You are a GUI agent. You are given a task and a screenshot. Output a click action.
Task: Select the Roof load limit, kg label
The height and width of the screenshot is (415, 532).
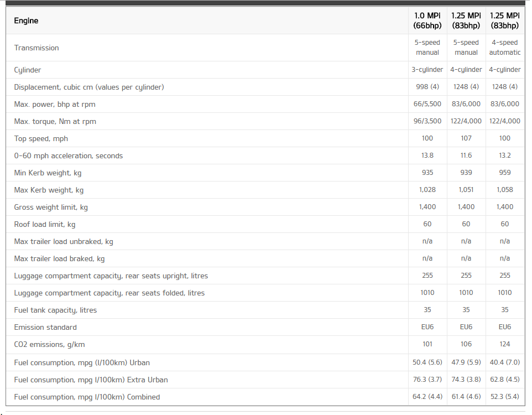tap(44, 225)
